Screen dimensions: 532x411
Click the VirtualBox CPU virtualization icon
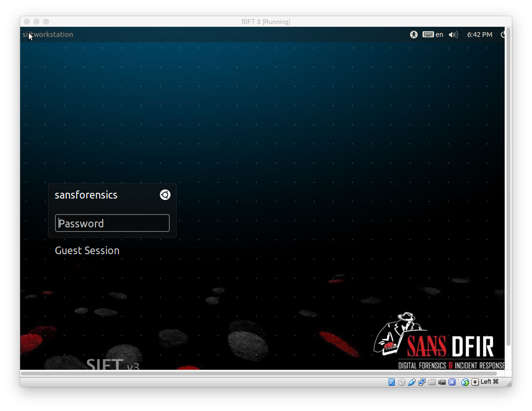click(452, 382)
